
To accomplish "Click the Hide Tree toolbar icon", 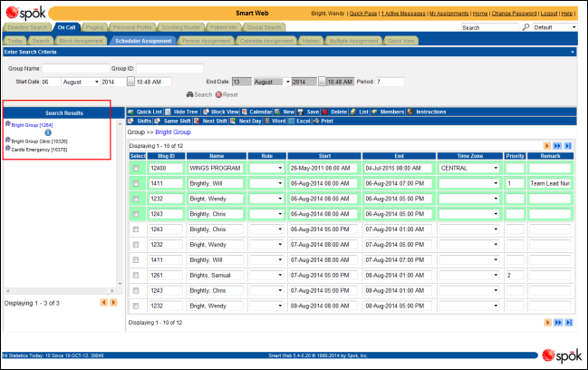I will [168, 112].
